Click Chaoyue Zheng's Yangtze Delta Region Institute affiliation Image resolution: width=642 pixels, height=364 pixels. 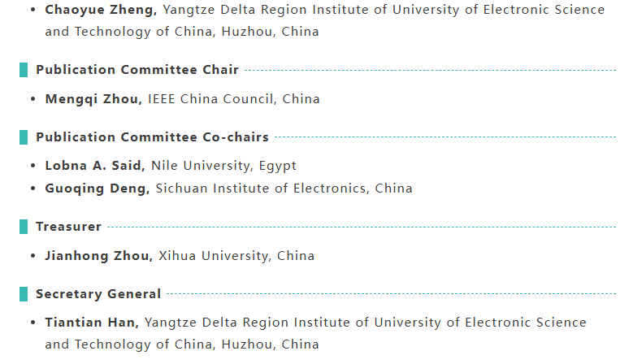pyautogui.click(x=384, y=10)
